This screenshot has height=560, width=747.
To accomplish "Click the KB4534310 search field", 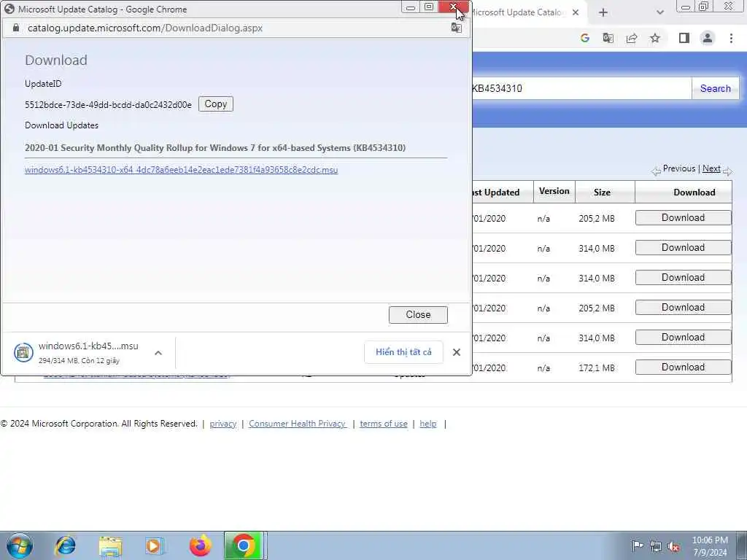I will (x=580, y=88).
